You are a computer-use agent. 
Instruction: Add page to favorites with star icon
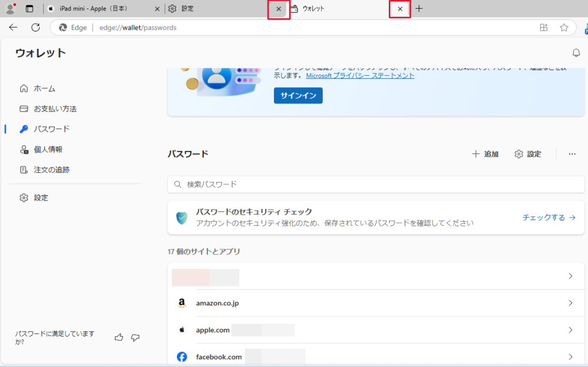[x=564, y=28]
